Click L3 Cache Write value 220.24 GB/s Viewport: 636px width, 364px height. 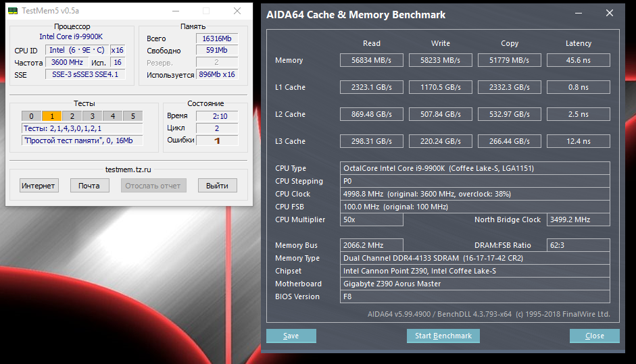click(x=441, y=141)
